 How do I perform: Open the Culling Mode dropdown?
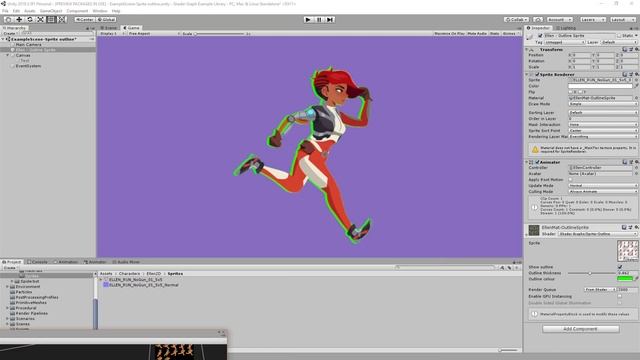coord(603,191)
